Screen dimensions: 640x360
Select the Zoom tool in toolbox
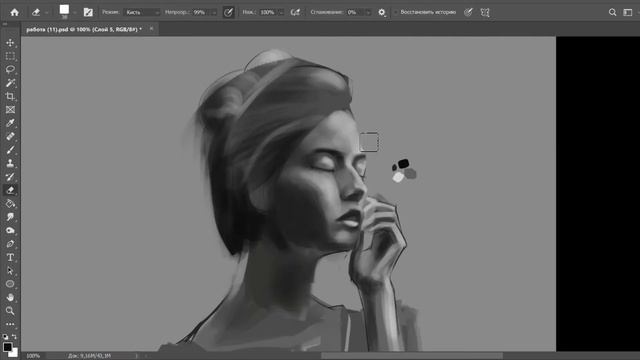coord(10,311)
